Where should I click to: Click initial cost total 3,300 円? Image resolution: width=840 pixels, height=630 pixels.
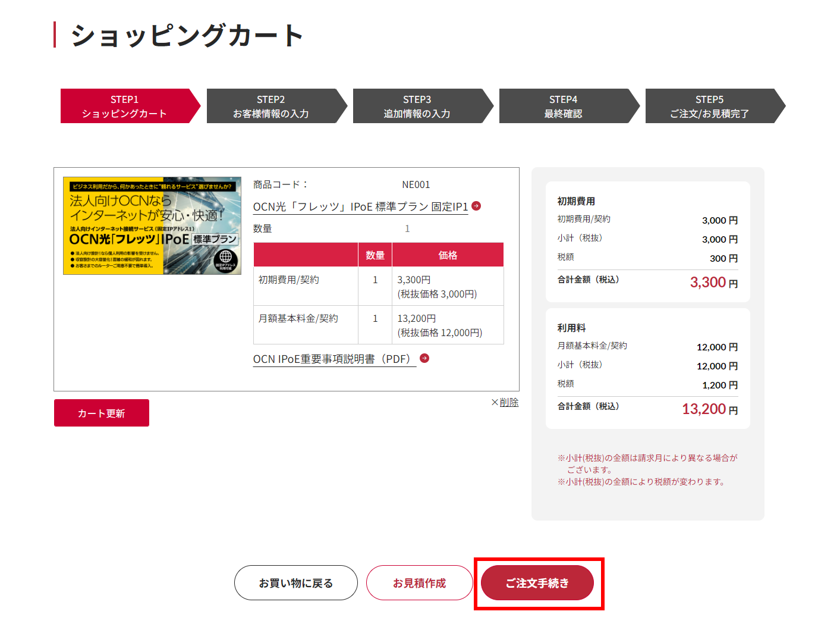tap(714, 282)
